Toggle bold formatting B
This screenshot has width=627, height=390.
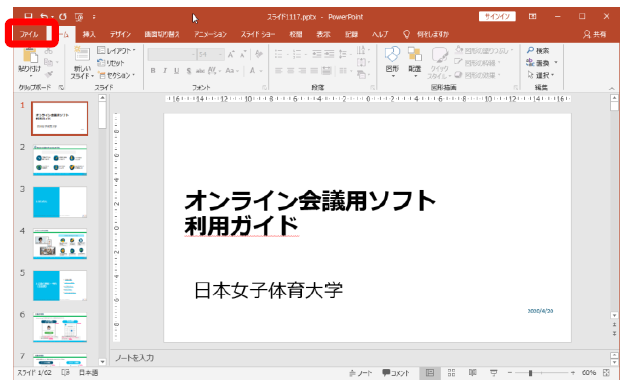(x=153, y=71)
